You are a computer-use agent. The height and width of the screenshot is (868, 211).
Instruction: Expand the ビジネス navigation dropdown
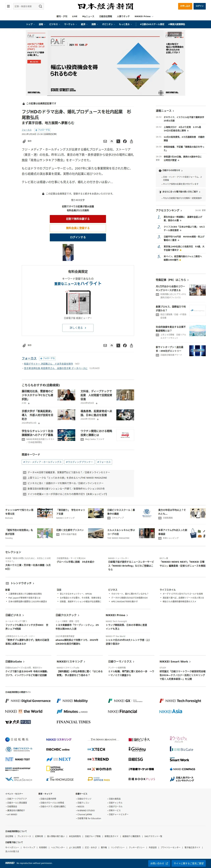pos(55,24)
